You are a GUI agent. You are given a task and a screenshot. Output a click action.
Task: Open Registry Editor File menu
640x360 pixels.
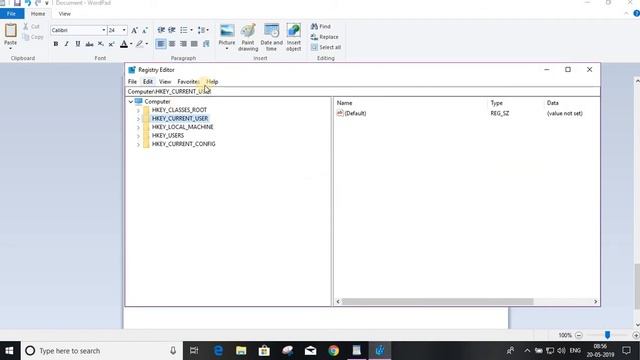tap(132, 82)
